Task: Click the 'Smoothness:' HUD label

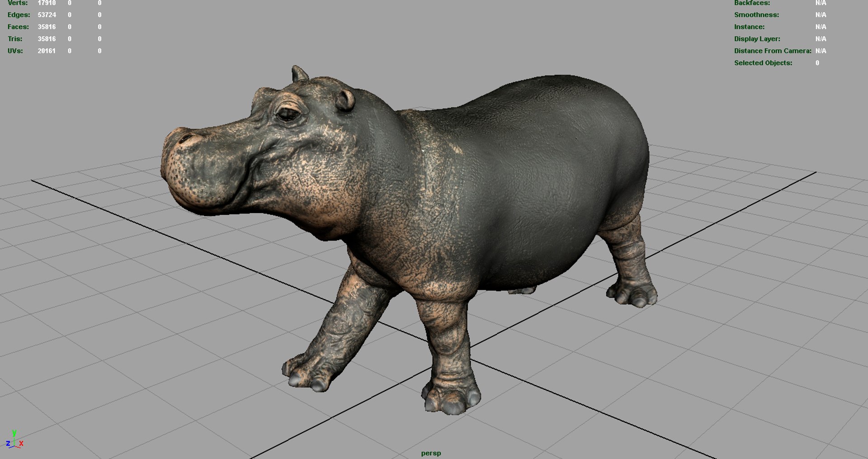Action: (756, 15)
